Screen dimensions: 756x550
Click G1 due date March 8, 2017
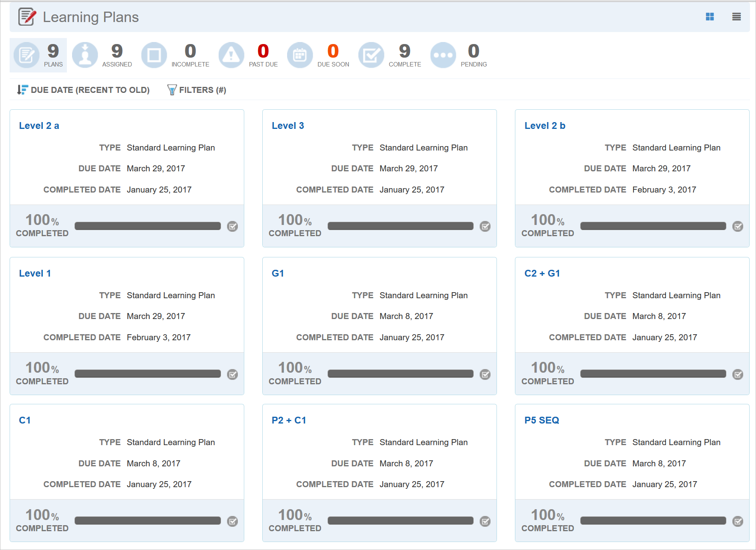click(406, 316)
